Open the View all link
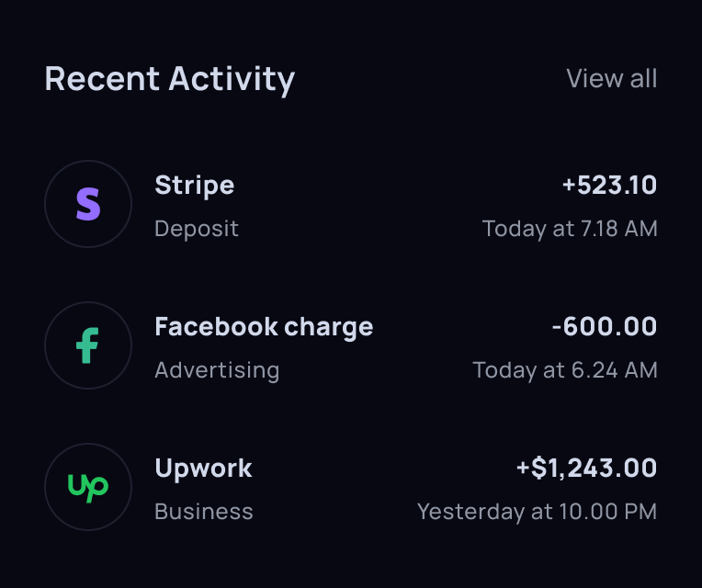702x588 pixels. tap(611, 79)
